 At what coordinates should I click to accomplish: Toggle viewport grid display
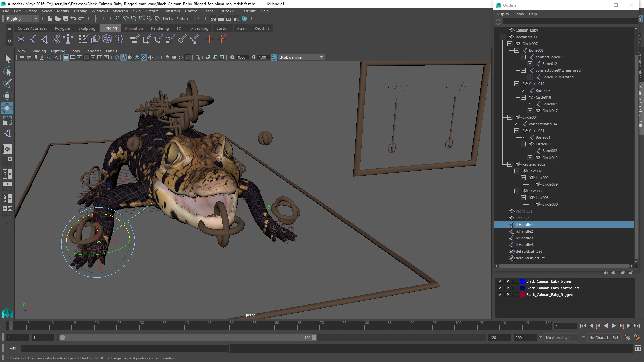click(66, 57)
